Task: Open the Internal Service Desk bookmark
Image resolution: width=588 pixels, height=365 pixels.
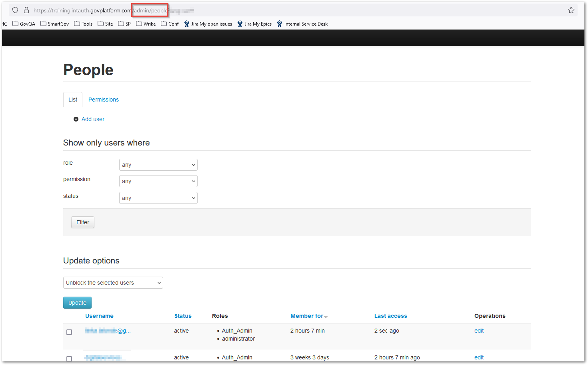Action: click(x=302, y=24)
